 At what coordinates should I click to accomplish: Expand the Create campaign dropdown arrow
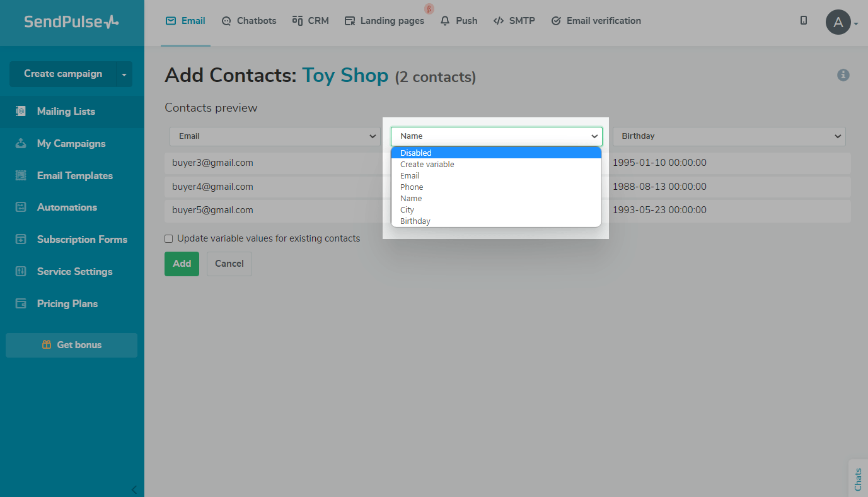point(124,74)
